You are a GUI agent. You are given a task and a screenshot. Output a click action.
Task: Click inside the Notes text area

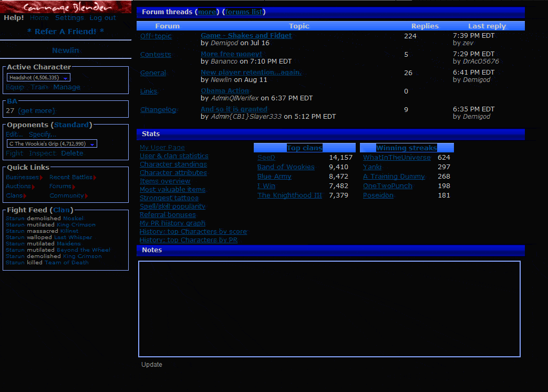click(329, 309)
